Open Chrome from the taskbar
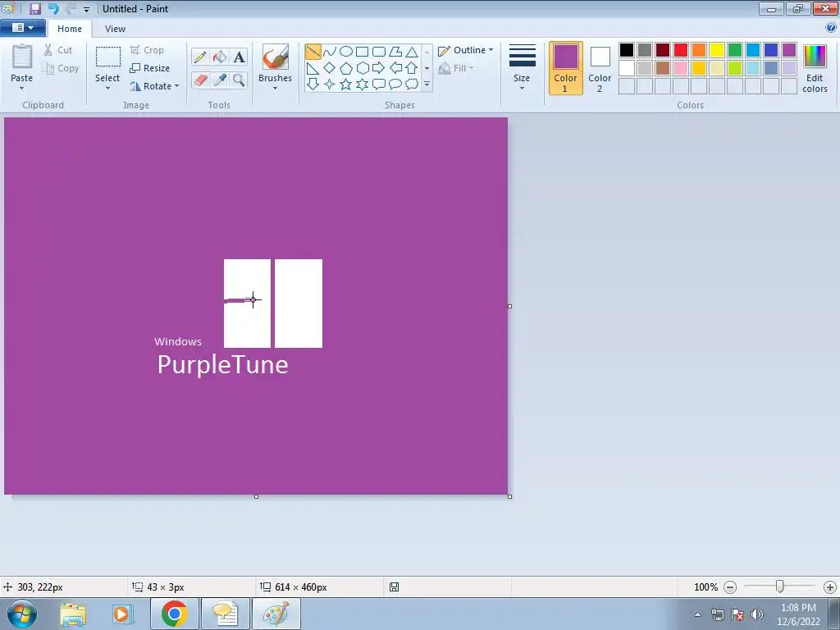Viewport: 840px width, 630px height. pos(175,614)
